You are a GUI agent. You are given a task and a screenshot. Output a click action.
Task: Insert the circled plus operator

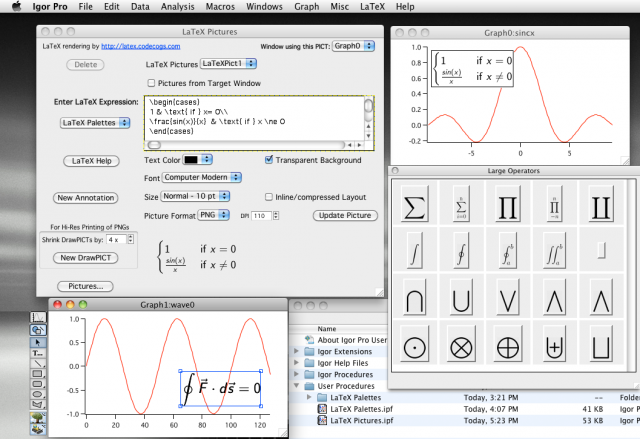[508, 344]
